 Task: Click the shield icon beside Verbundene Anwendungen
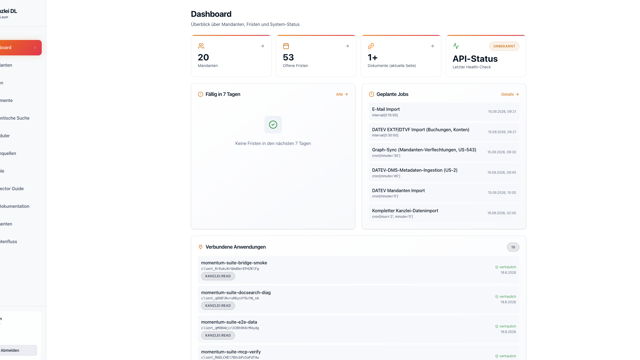(x=200, y=247)
